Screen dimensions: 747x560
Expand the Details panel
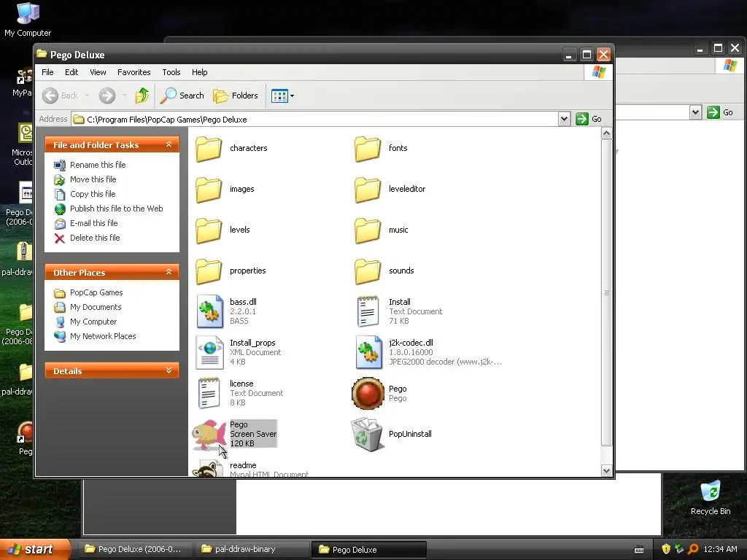(169, 370)
